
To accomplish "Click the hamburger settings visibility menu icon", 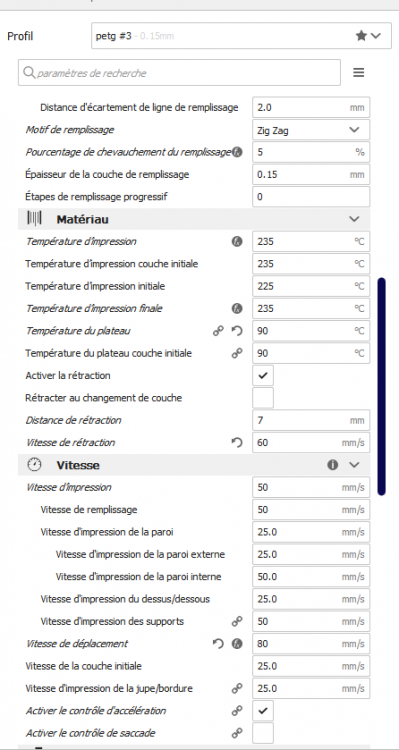I will point(359,73).
